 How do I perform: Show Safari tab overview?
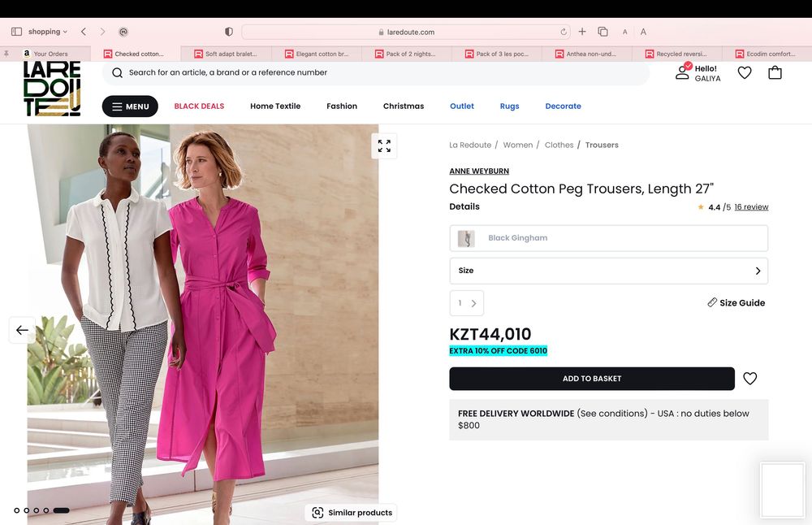603,32
